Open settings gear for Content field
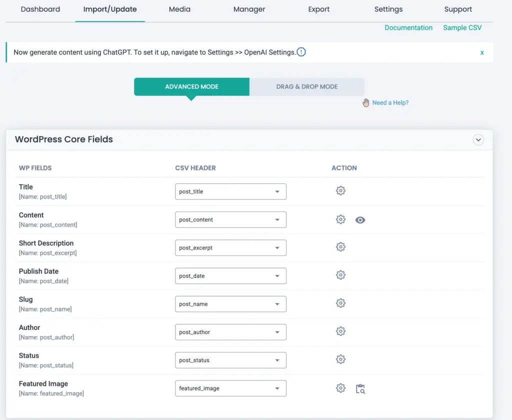 [x=340, y=219]
